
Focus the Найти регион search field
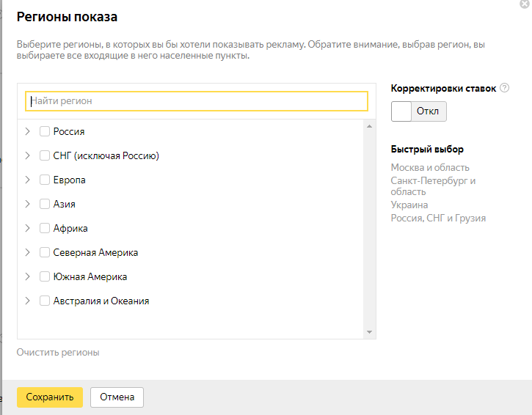pos(197,101)
